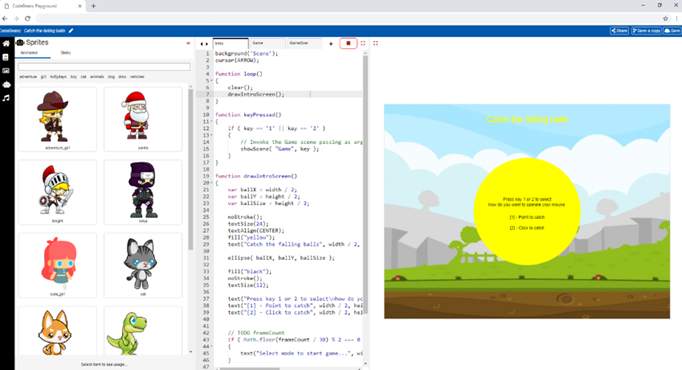Open the browser three-dot menu
The image size is (682, 370).
point(677,18)
